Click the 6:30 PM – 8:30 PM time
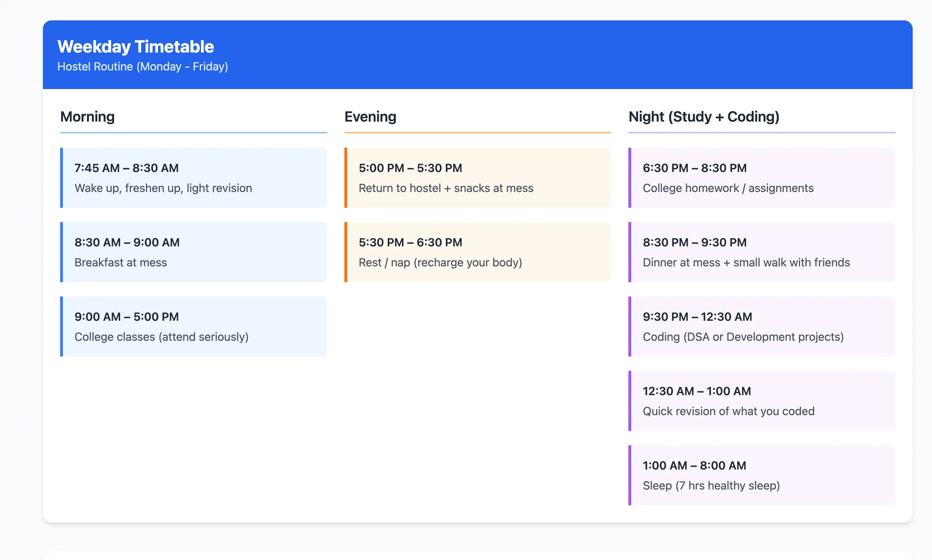 pyautogui.click(x=694, y=168)
